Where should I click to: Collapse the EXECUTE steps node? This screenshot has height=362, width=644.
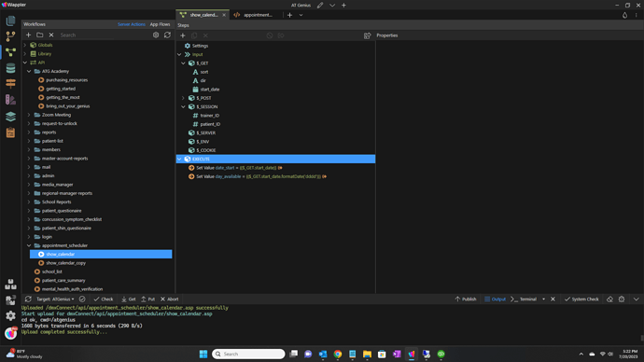[179, 159]
